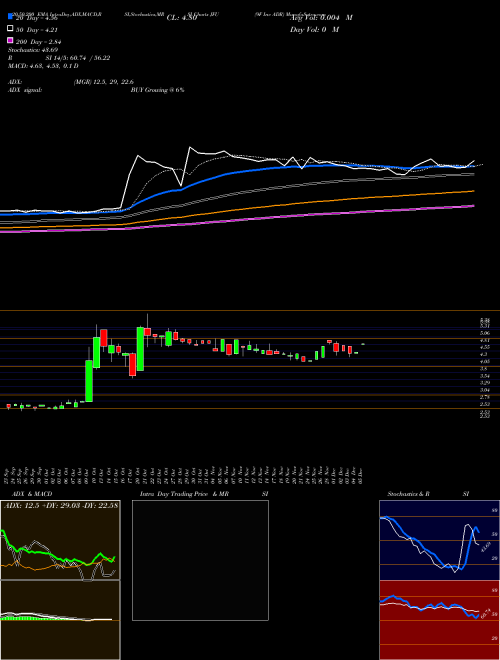Click the 'Stochastics & R' panel title
Image resolution: width=500 pixels, height=660 pixels.
point(409,494)
